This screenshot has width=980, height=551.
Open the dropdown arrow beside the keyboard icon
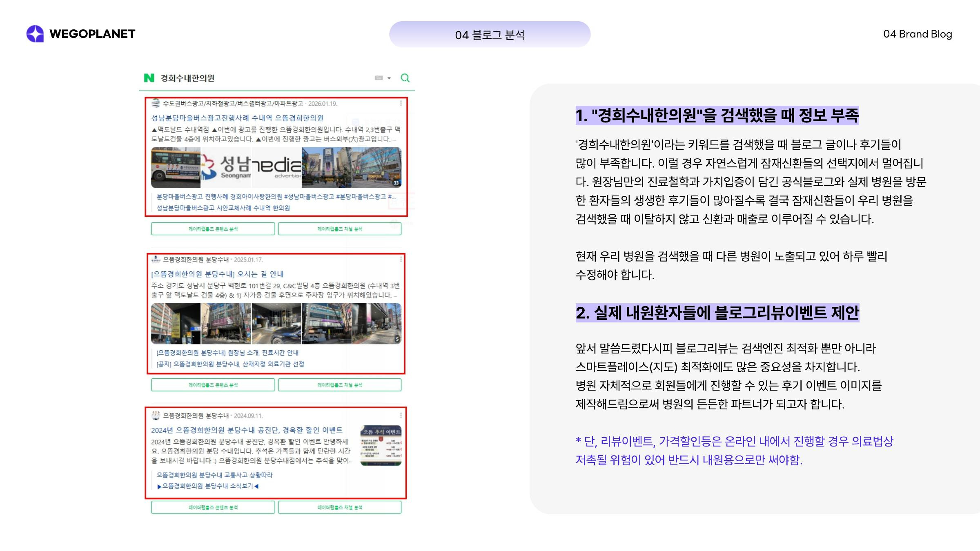389,78
